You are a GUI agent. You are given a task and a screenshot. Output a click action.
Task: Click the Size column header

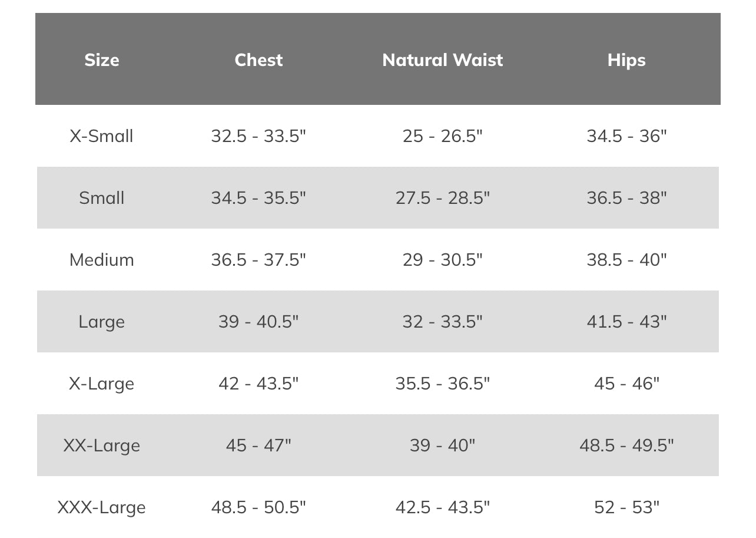(102, 60)
